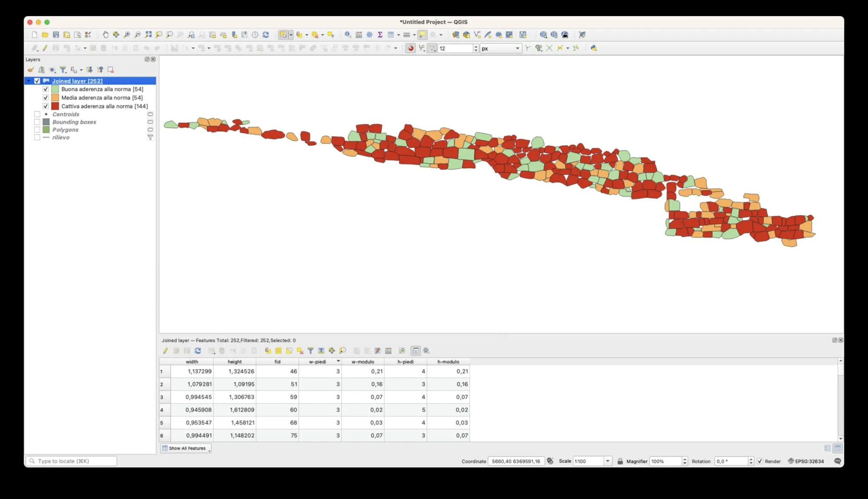The width and height of the screenshot is (868, 499).
Task: Click the w-piedi column header
Action: 317,362
